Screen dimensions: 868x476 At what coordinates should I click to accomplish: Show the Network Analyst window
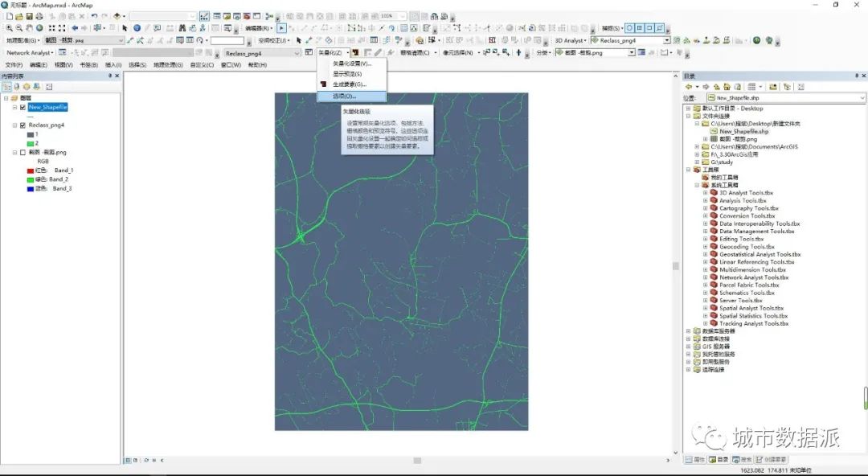point(63,52)
